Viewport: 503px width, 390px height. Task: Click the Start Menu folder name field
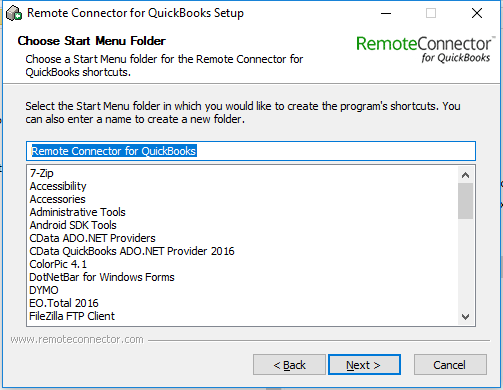point(251,151)
